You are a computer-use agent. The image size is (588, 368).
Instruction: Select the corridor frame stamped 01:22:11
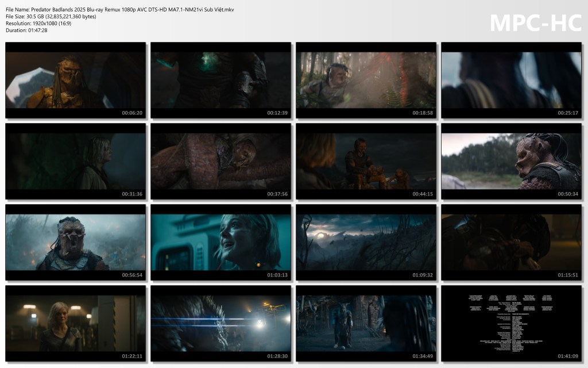[75, 323]
